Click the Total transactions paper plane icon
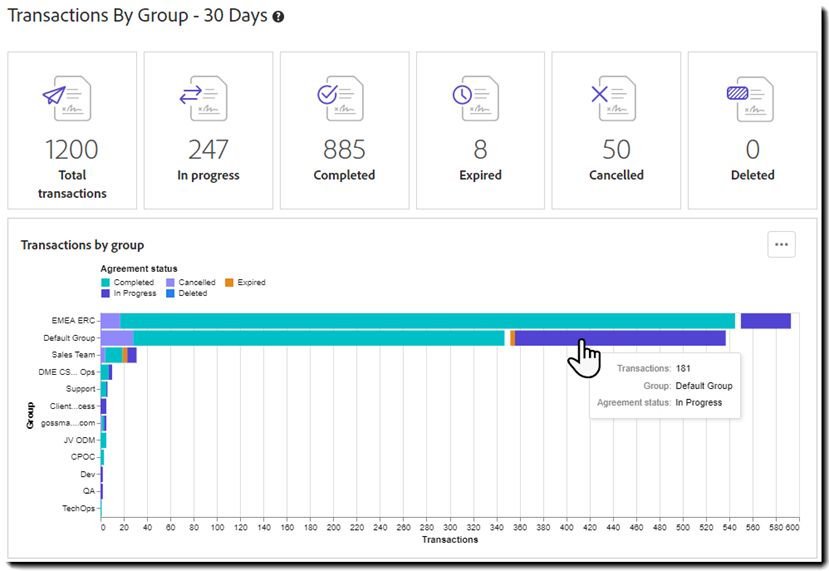Viewport: 829px width, 571px height. point(67,98)
